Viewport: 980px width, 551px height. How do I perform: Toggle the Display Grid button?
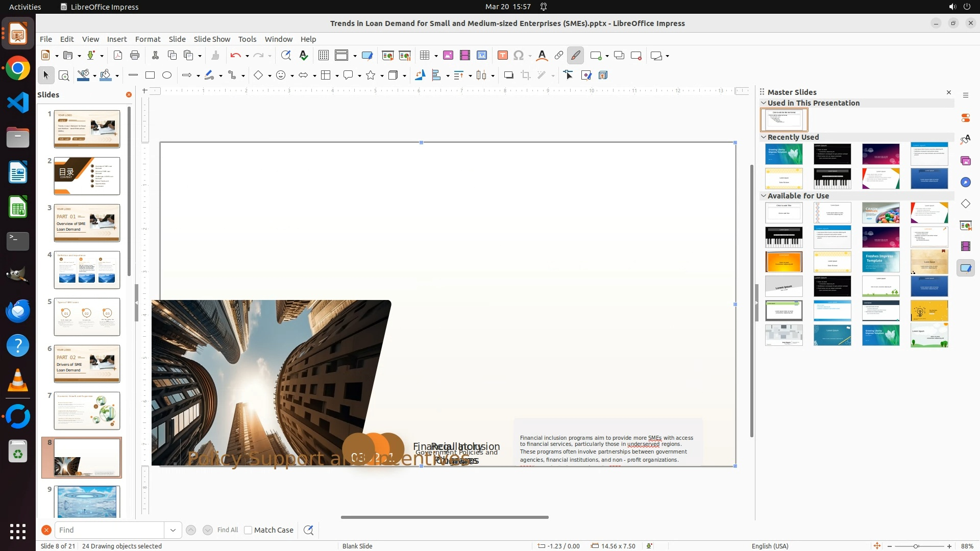click(x=323, y=56)
